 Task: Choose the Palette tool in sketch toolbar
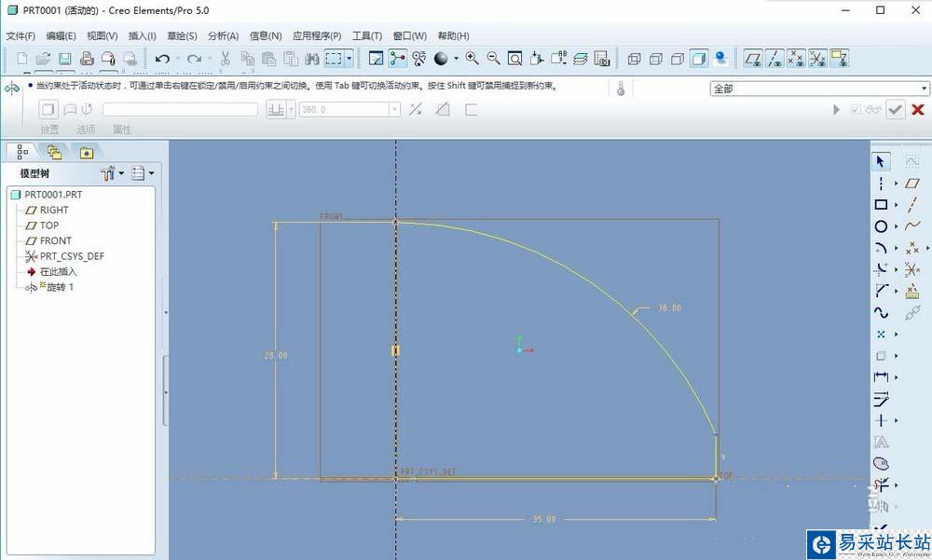(x=881, y=463)
